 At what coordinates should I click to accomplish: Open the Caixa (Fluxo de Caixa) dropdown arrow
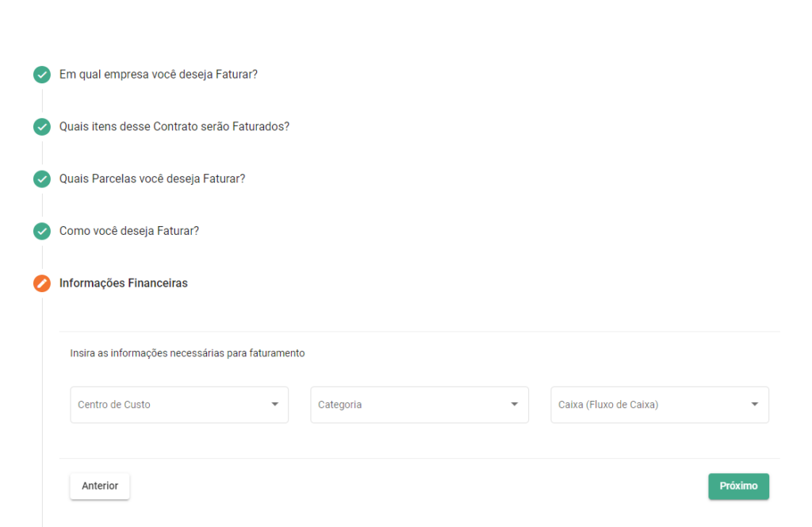click(755, 405)
